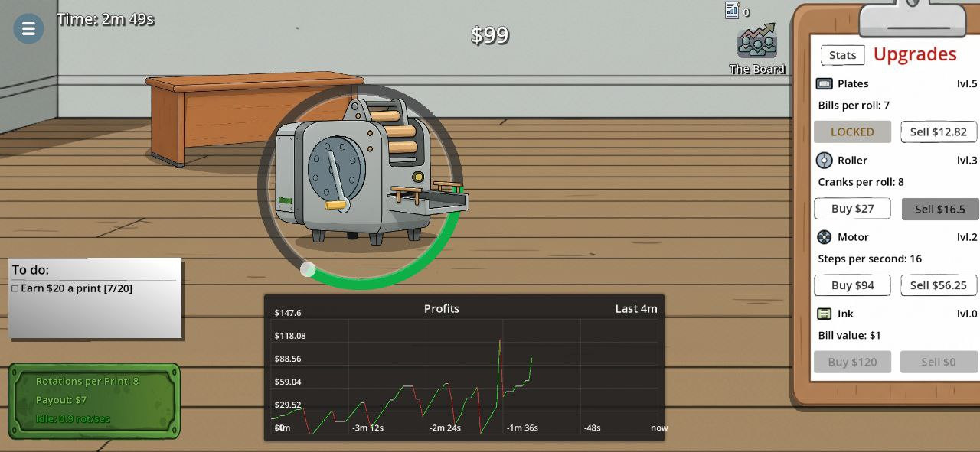Image resolution: width=980 pixels, height=452 pixels.
Task: Click the report counter icon
Action: (x=733, y=11)
